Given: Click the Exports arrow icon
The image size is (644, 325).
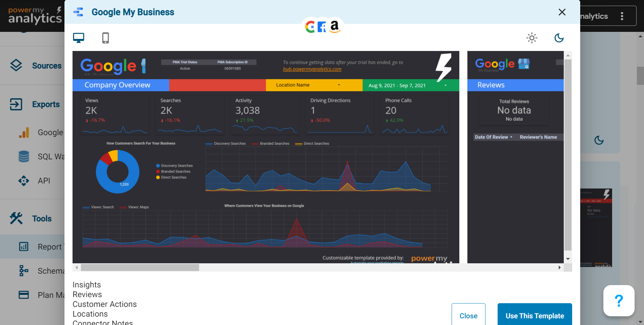Looking at the screenshot, I should click(x=16, y=104).
